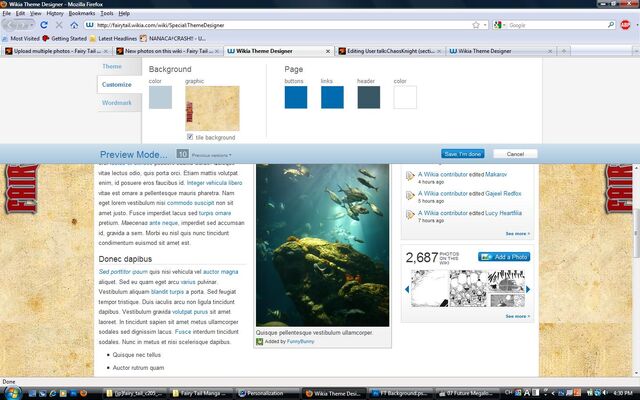The image size is (640, 400).
Task: Open the Bookmarks menu
Action: (82, 13)
